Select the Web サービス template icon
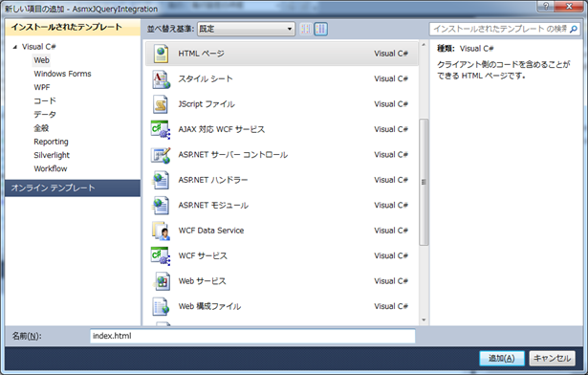 point(161,281)
